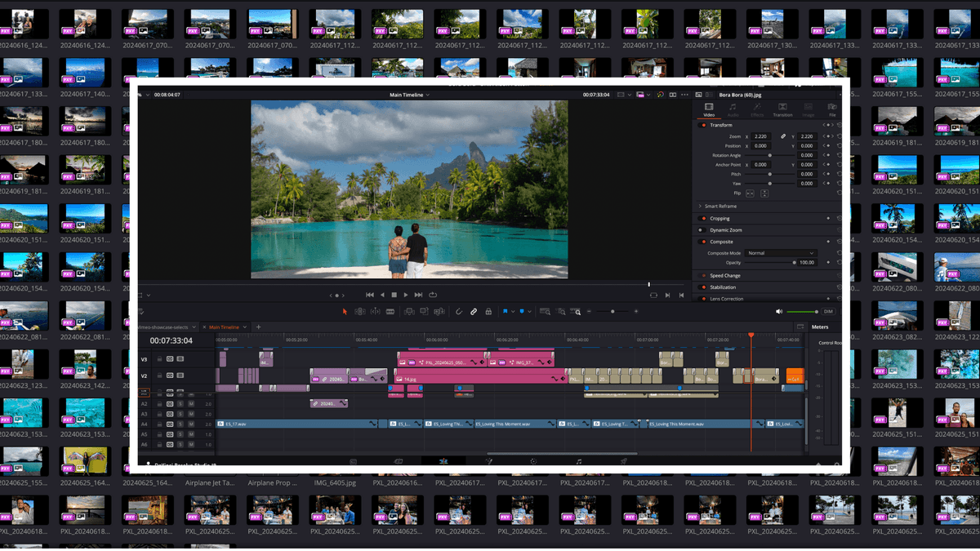Enable the Dynamic Zoom toggle
980x551 pixels.
pyautogui.click(x=701, y=229)
